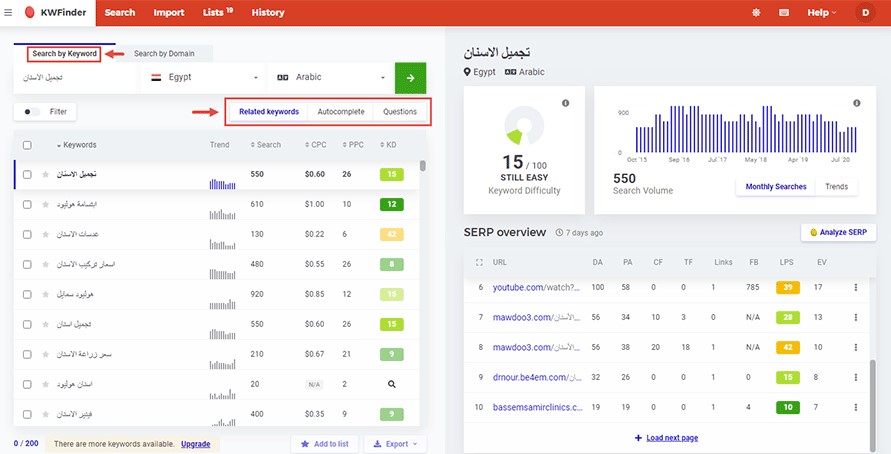Sort by KD column
This screenshot has height=454, width=891.
(x=388, y=145)
